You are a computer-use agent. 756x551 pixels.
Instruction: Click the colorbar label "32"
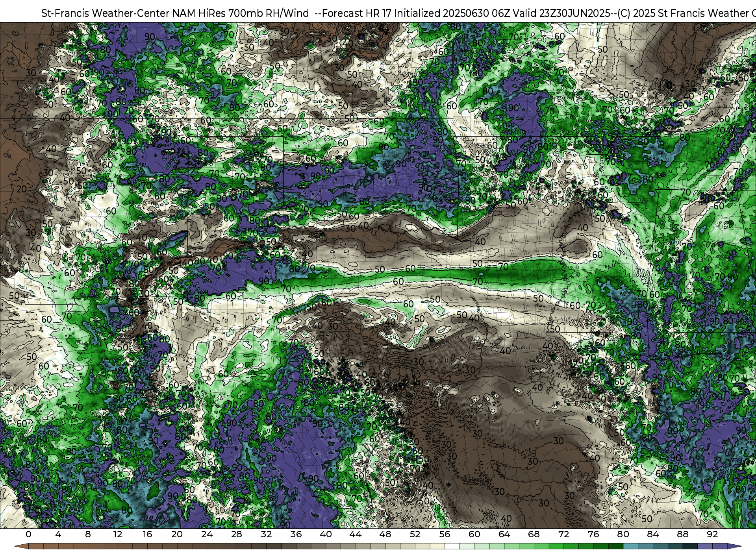[267, 534]
